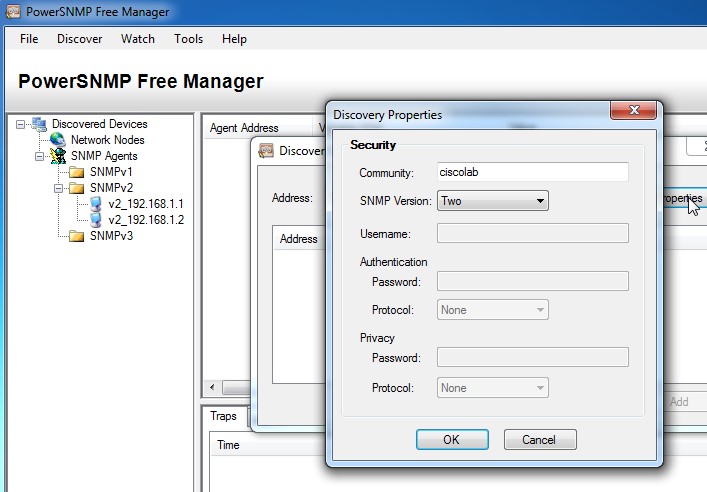Click Cancel in Discovery Properties dialog
Viewport: 707px width, 492px height.
[540, 440]
